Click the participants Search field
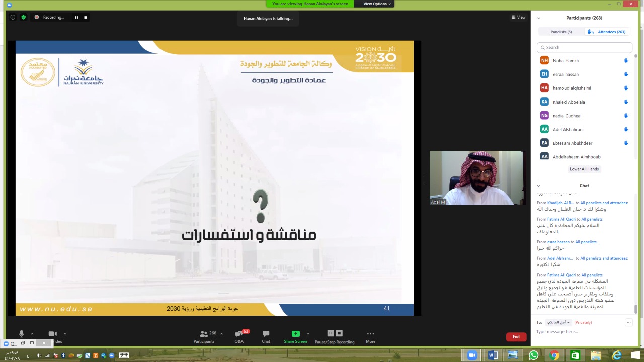 click(585, 47)
